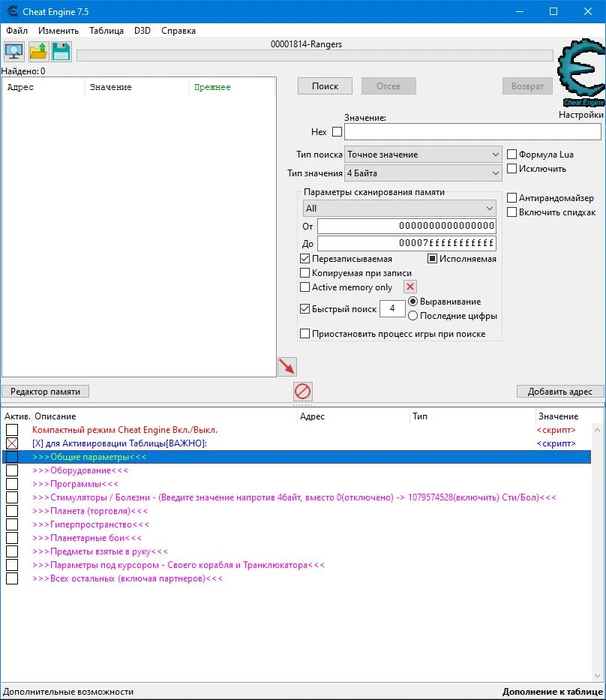Click cheat table scrollbar down arrow

[598, 676]
